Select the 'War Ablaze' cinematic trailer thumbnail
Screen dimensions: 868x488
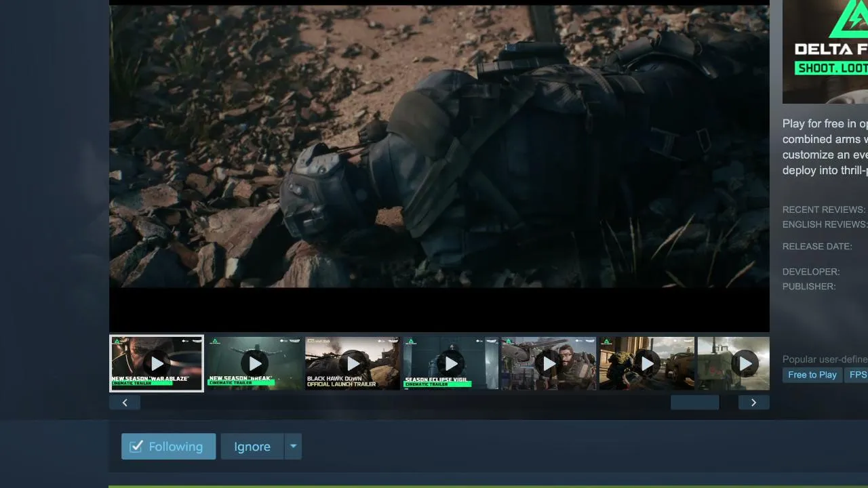[157, 363]
